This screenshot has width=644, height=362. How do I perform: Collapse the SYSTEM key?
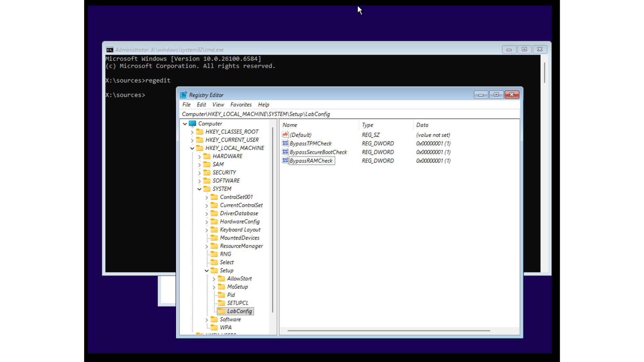click(x=200, y=189)
